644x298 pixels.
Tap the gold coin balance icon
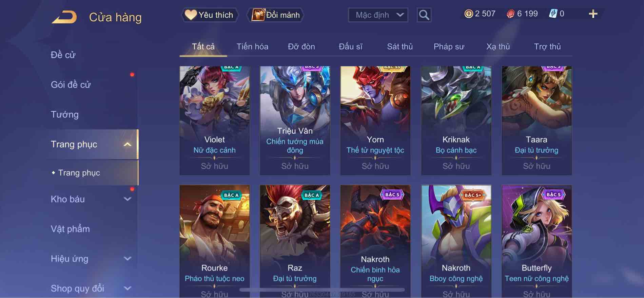[468, 14]
